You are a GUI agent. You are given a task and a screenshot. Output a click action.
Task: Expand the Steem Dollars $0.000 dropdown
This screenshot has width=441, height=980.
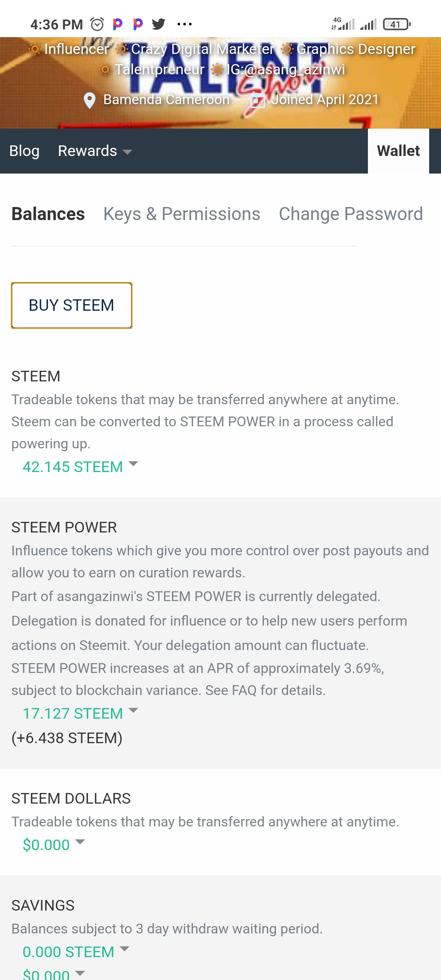tap(53, 845)
